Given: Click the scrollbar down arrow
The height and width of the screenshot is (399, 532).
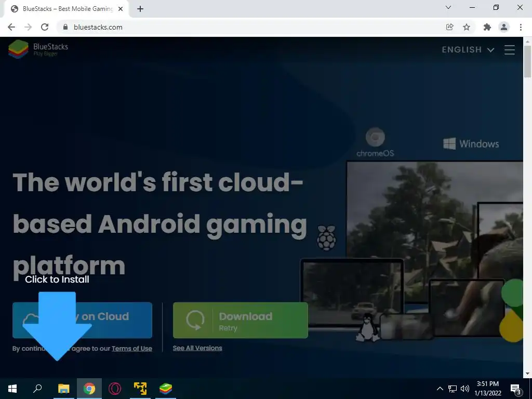Looking at the screenshot, I should (x=527, y=374).
